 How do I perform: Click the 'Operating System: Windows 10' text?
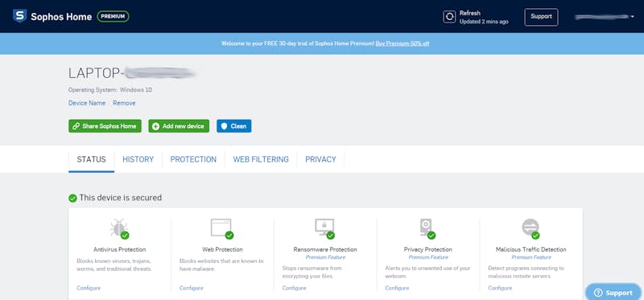[110, 90]
